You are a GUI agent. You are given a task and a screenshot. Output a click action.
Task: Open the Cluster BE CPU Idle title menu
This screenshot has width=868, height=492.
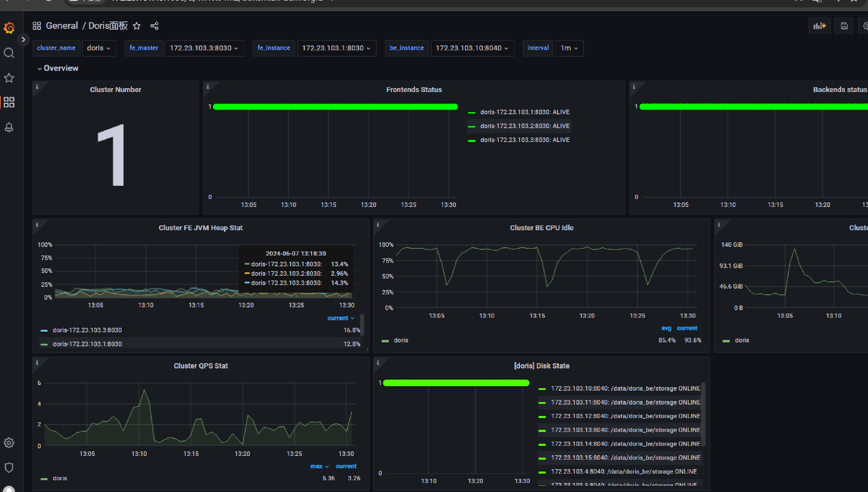(x=542, y=228)
